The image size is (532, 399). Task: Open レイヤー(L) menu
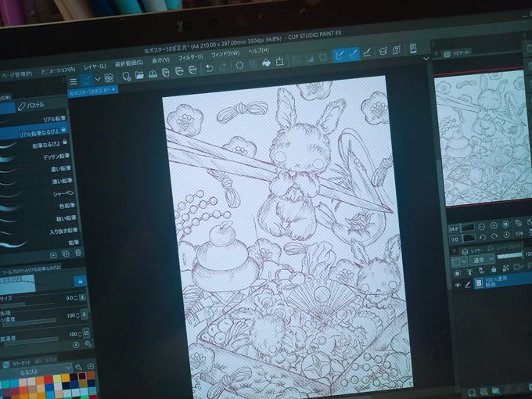[x=95, y=66]
